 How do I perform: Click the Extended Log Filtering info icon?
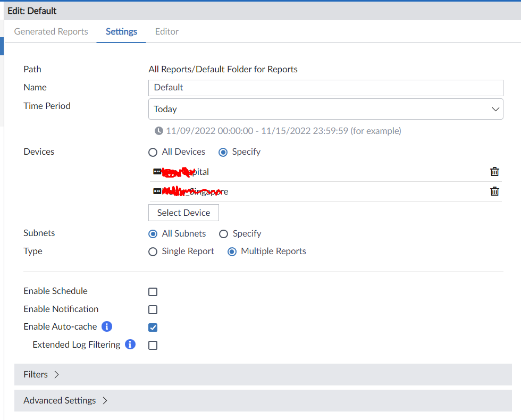(x=130, y=345)
